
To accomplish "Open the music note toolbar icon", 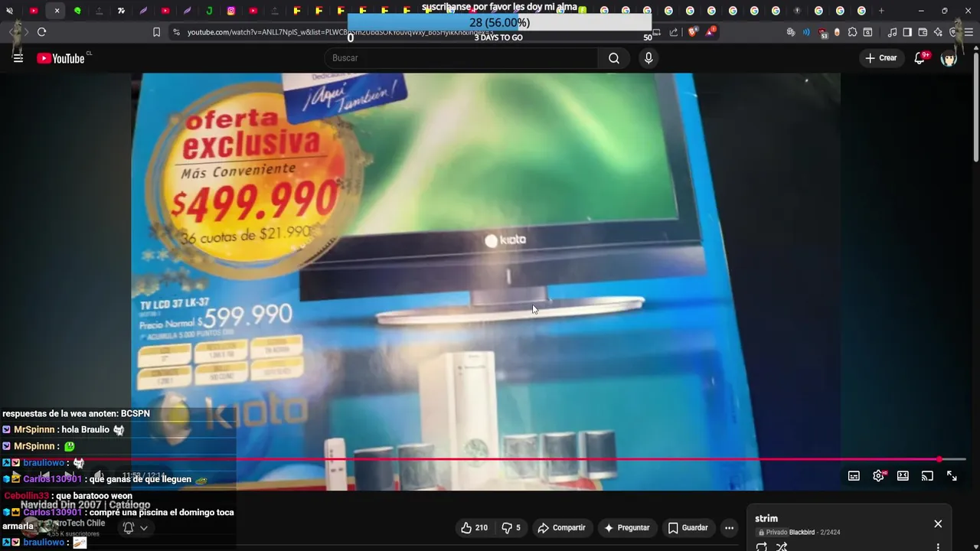I will click(x=892, y=32).
